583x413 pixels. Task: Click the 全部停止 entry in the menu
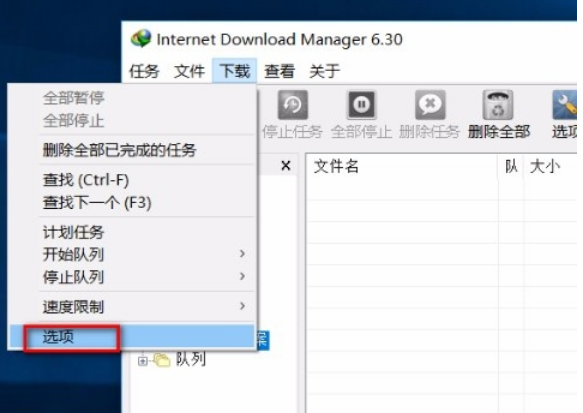[x=132, y=121]
